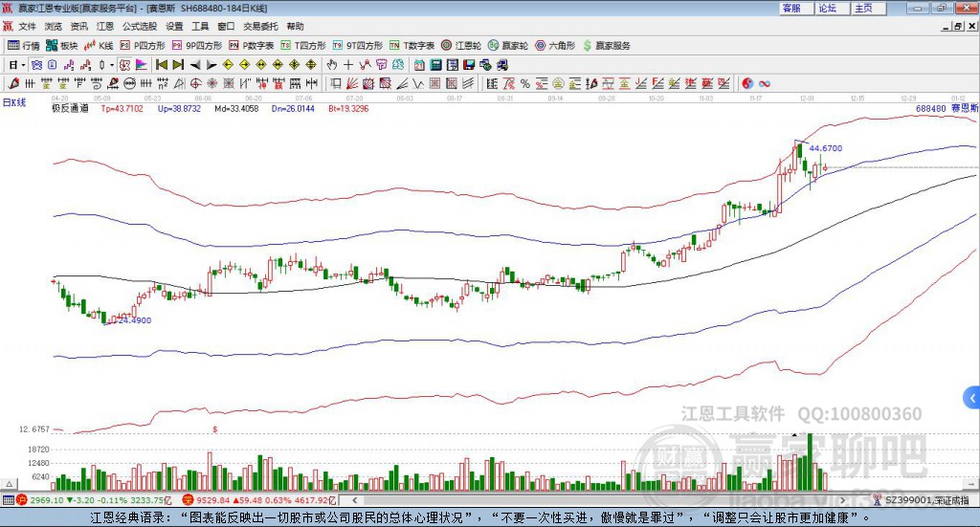980x527 pixels.
Task: Click the save floppy disk icon
Action: 469,65
